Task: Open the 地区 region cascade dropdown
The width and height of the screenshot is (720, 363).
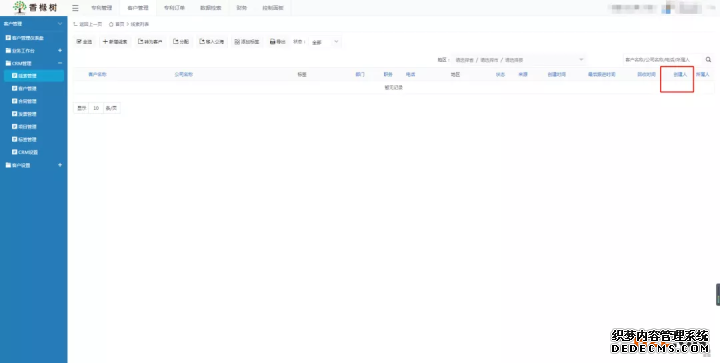Action: click(518, 60)
